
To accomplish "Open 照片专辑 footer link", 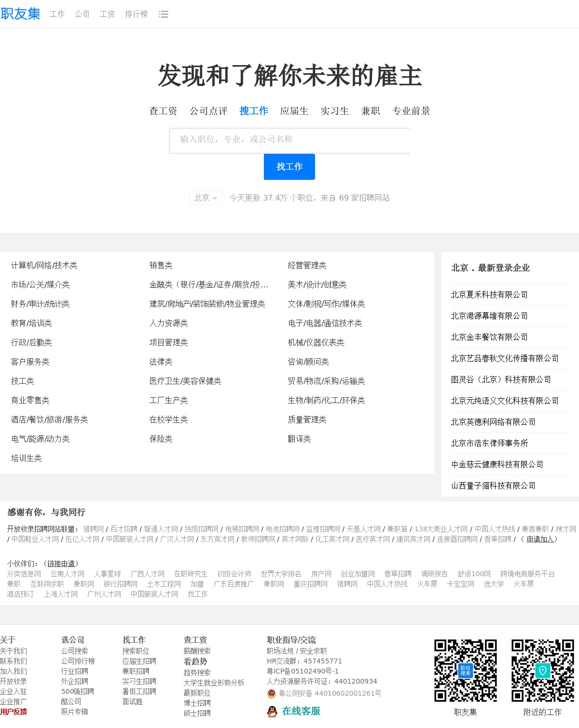I will (x=75, y=712).
